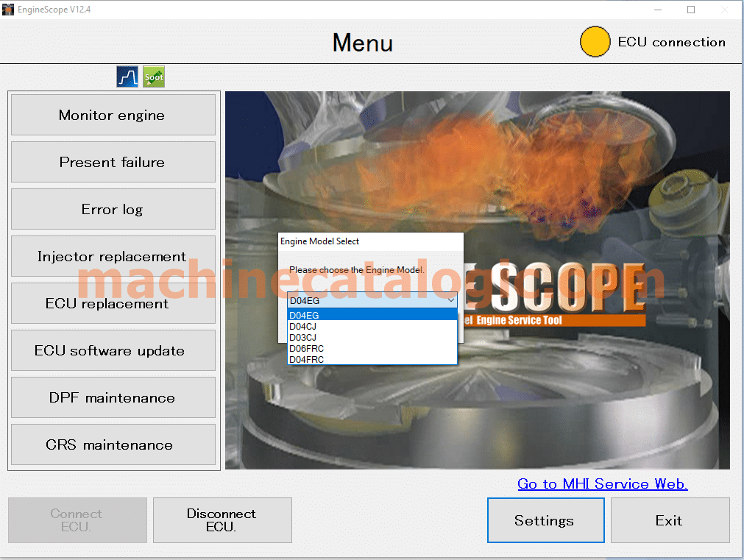The width and height of the screenshot is (744, 560).
Task: Collapse the engine model combo box arrow
Action: click(451, 300)
